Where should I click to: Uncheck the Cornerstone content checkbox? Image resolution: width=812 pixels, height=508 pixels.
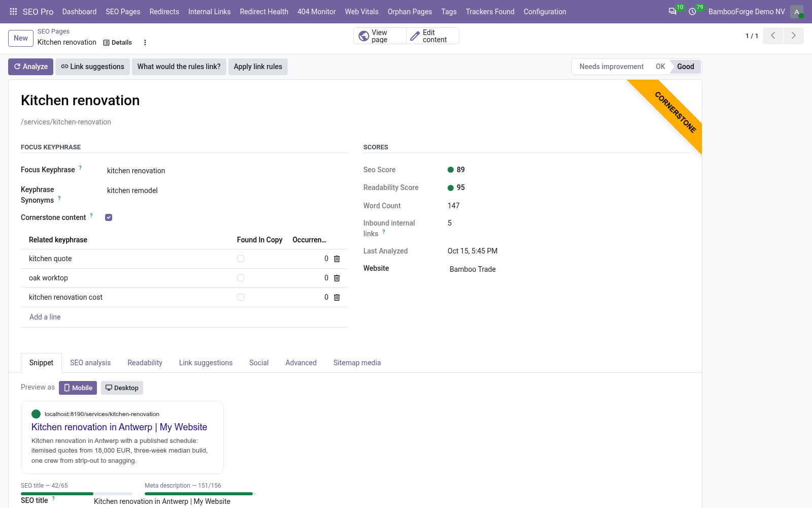pyautogui.click(x=109, y=217)
